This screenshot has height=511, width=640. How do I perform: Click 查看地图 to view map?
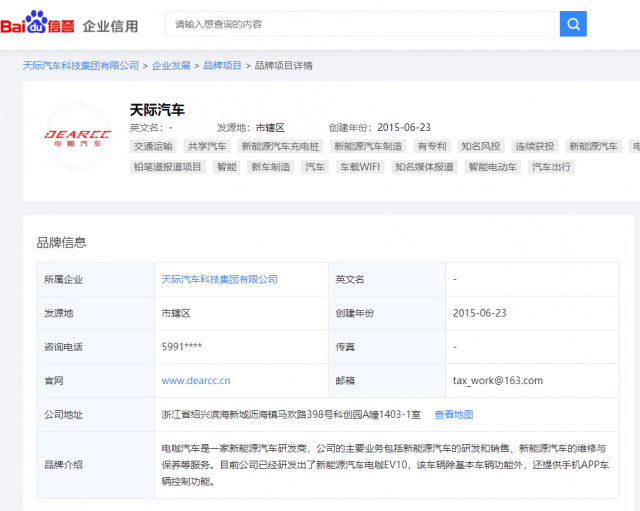click(454, 415)
